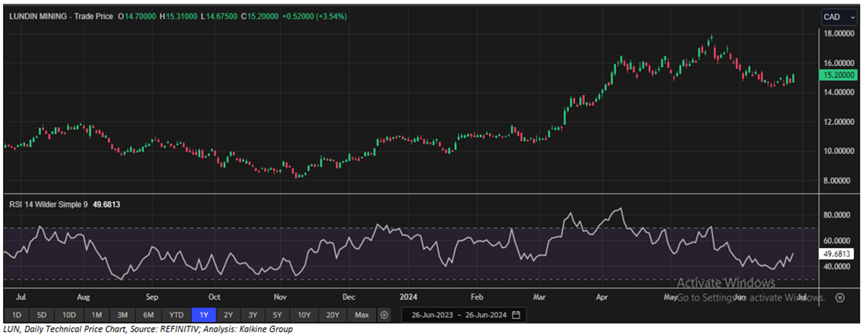Select the 1M time range

tap(97, 315)
